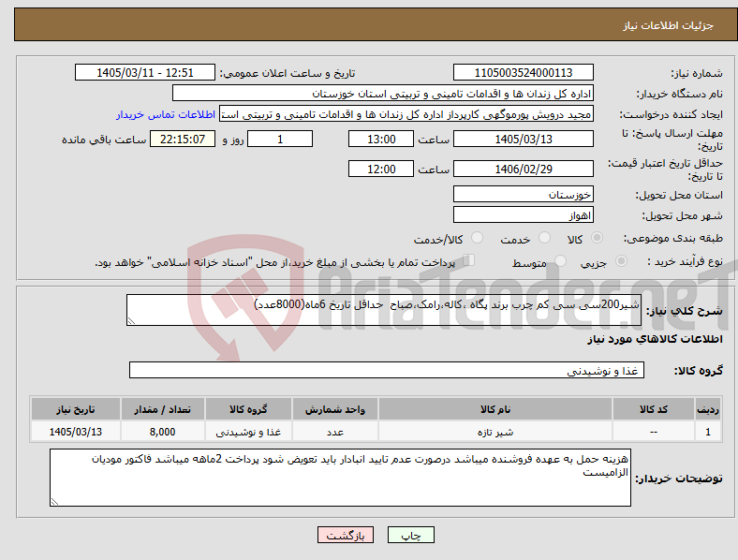Screen dimensions: 738x560
Task: Click the بازگشت (back) button
Action: (346, 535)
